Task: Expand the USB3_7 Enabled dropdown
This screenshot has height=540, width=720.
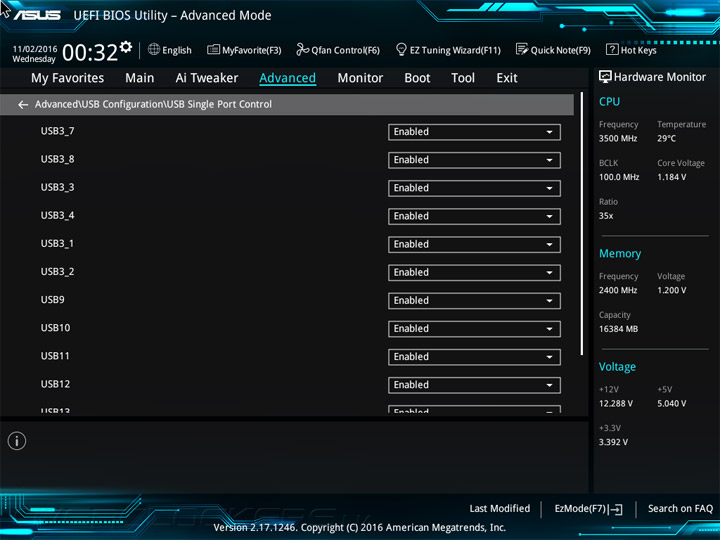Action: [474, 132]
